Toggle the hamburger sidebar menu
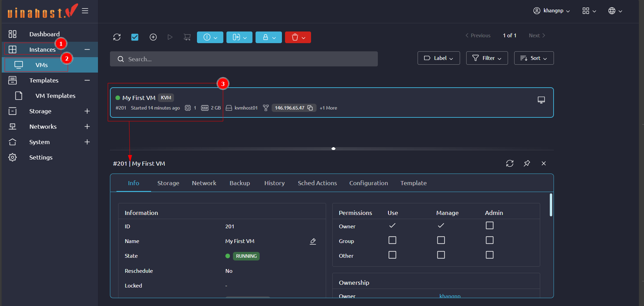The width and height of the screenshot is (644, 306). 85,11
